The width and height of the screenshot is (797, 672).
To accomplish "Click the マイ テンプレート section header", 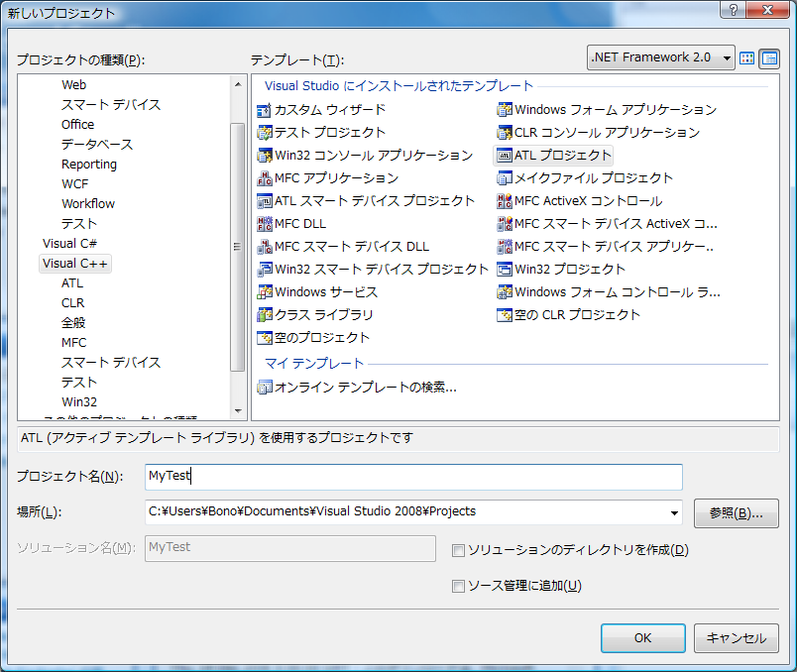I will 314,364.
